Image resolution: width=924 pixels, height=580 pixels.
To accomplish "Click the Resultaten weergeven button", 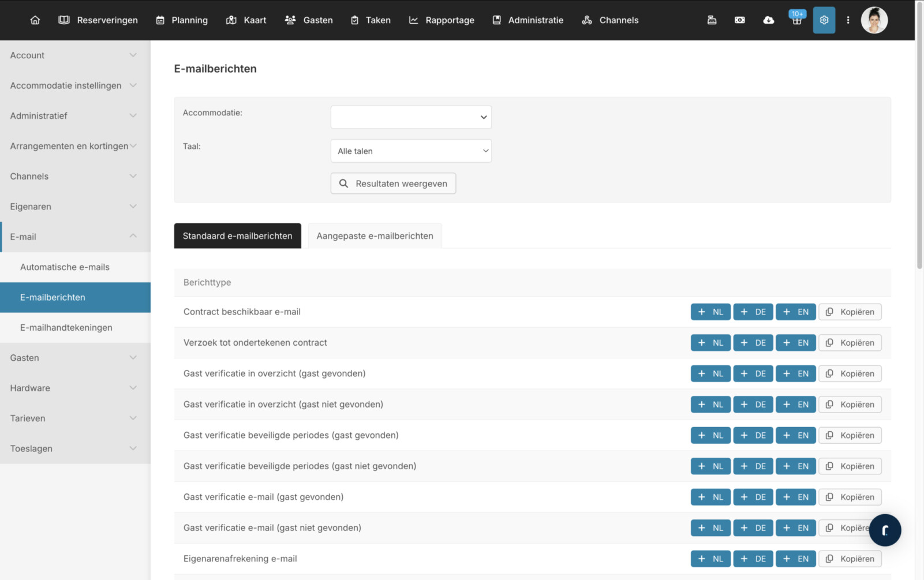I will (x=393, y=184).
